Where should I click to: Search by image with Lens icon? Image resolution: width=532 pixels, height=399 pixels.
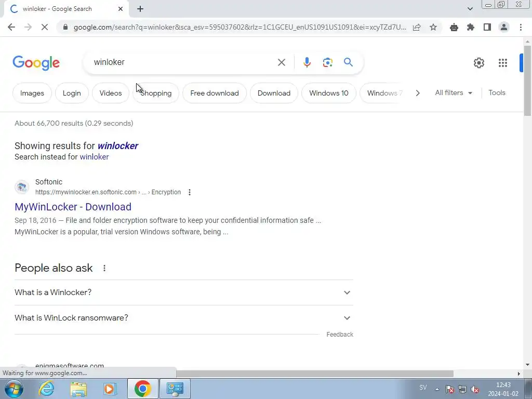(327, 62)
